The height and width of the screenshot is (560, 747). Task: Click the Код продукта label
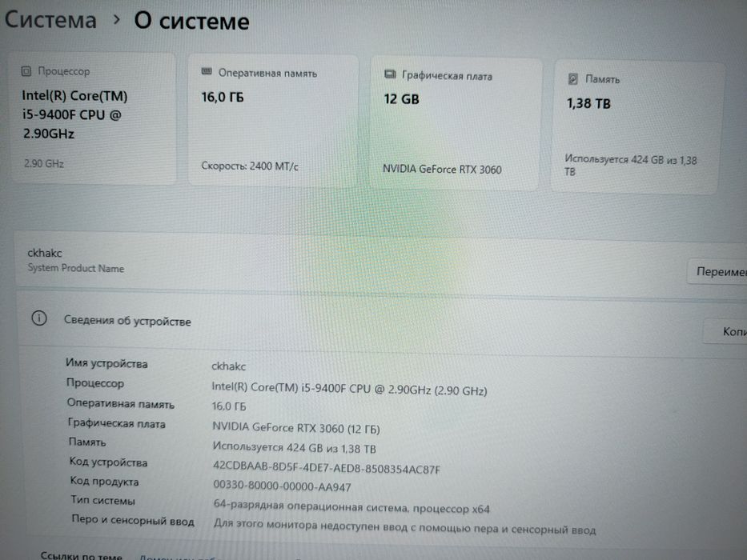coord(104,481)
